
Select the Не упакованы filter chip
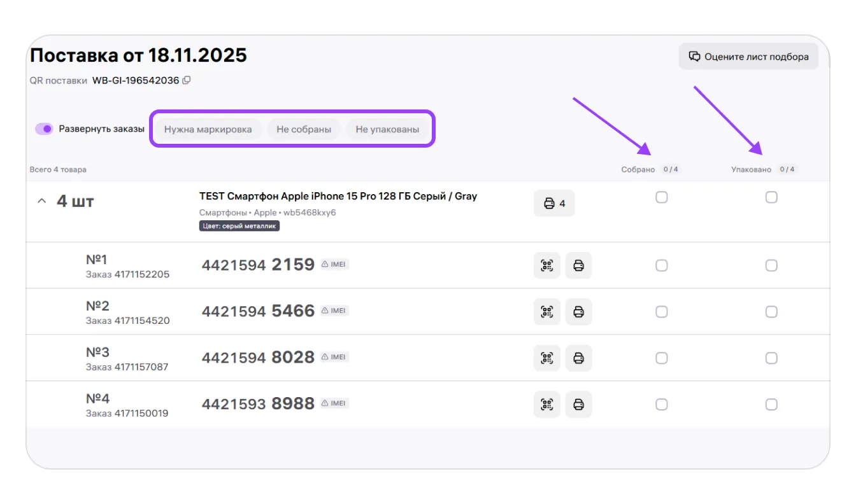(387, 130)
